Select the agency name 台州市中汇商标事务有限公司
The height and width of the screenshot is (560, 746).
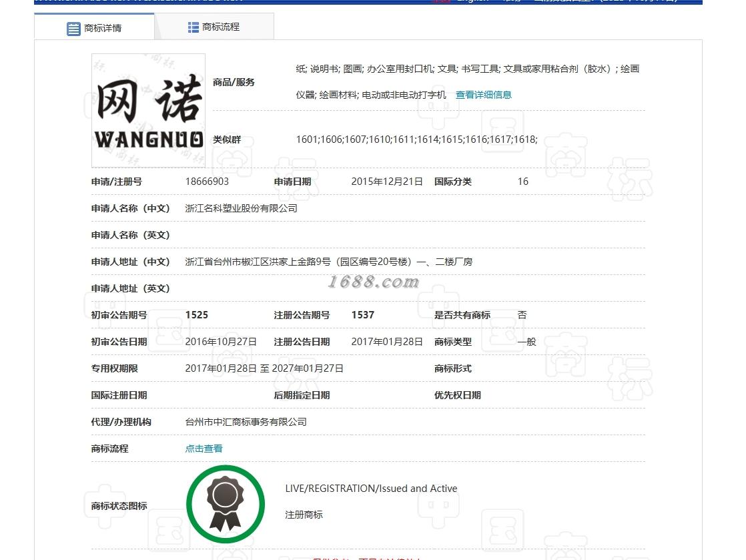coord(246,422)
